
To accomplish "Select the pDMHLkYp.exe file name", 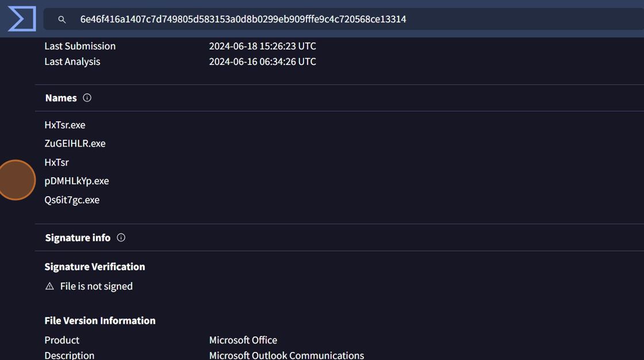I will [76, 181].
